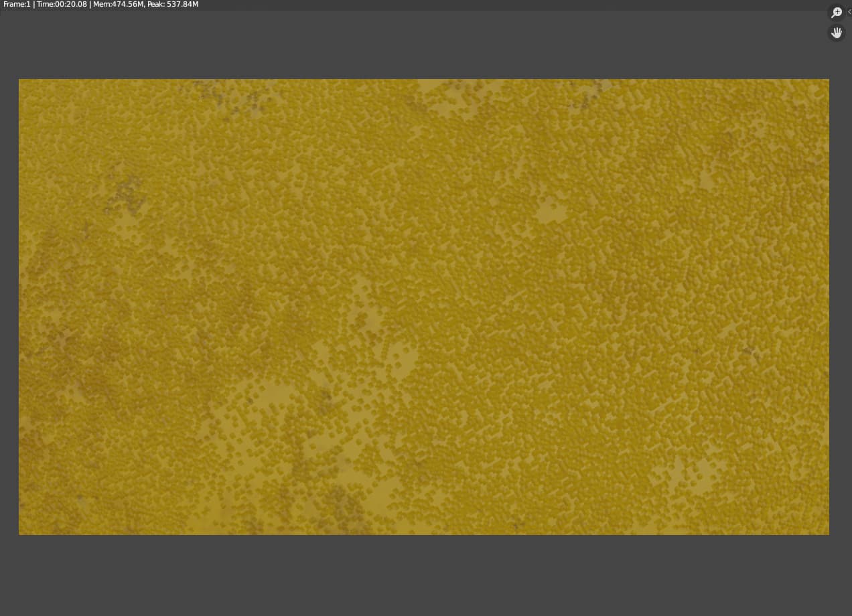Click the dark background outside the render
The height and width of the screenshot is (616, 852).
point(424,583)
